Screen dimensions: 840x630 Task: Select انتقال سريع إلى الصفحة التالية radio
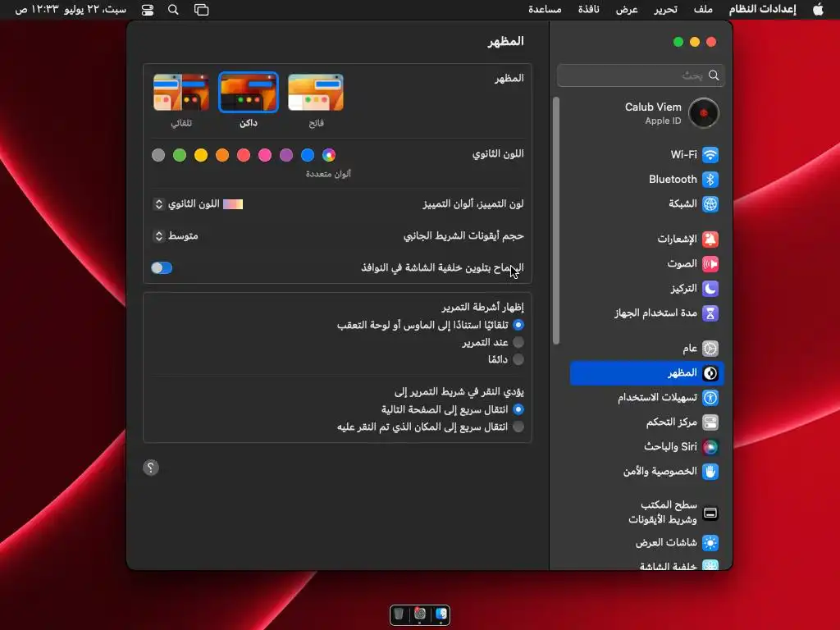(x=518, y=410)
